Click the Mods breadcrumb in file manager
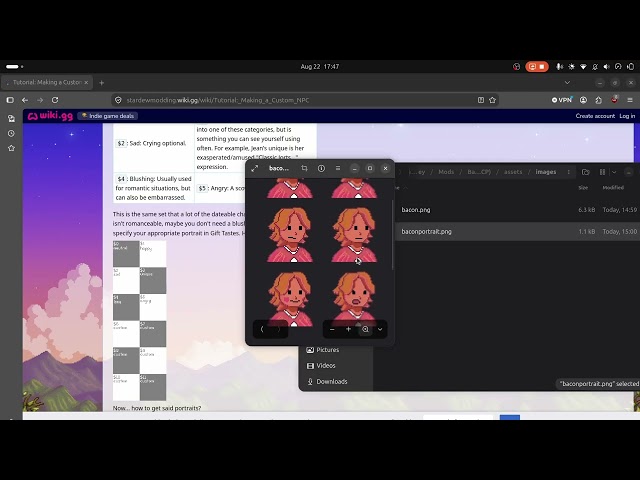 tap(446, 172)
